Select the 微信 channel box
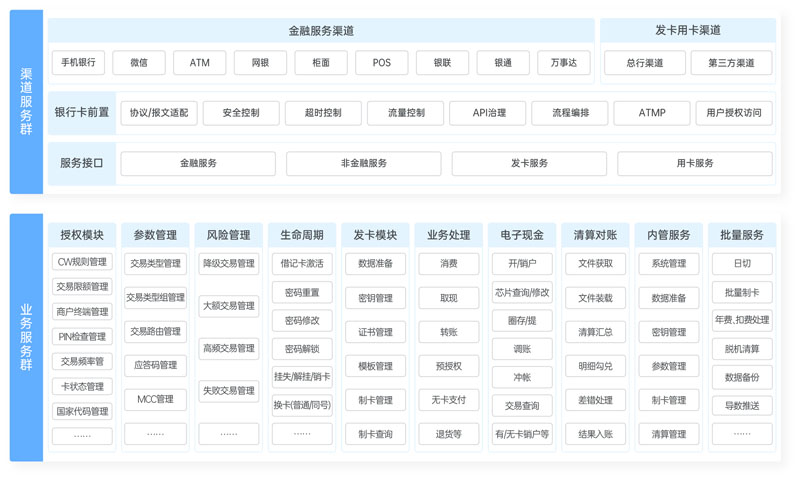The width and height of the screenshot is (800, 481). point(139,63)
